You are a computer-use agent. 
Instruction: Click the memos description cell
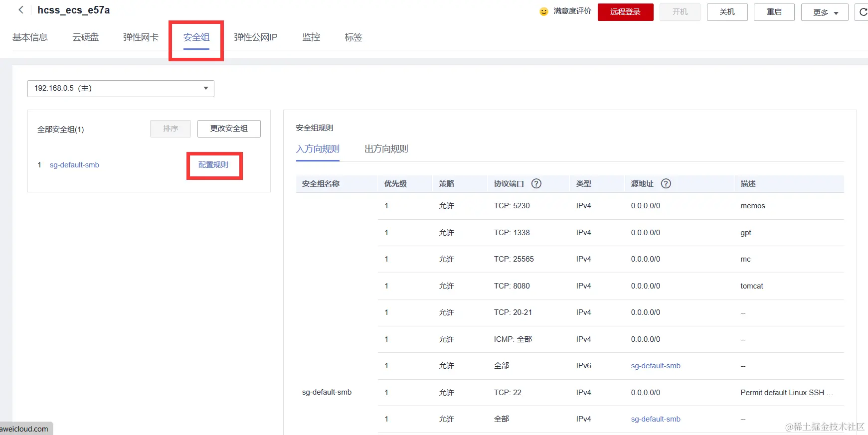click(x=753, y=206)
